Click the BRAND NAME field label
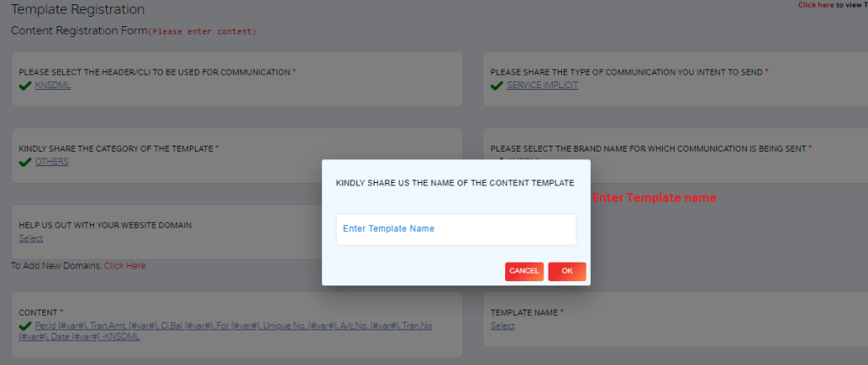Image resolution: width=868 pixels, height=365 pixels. click(651, 149)
